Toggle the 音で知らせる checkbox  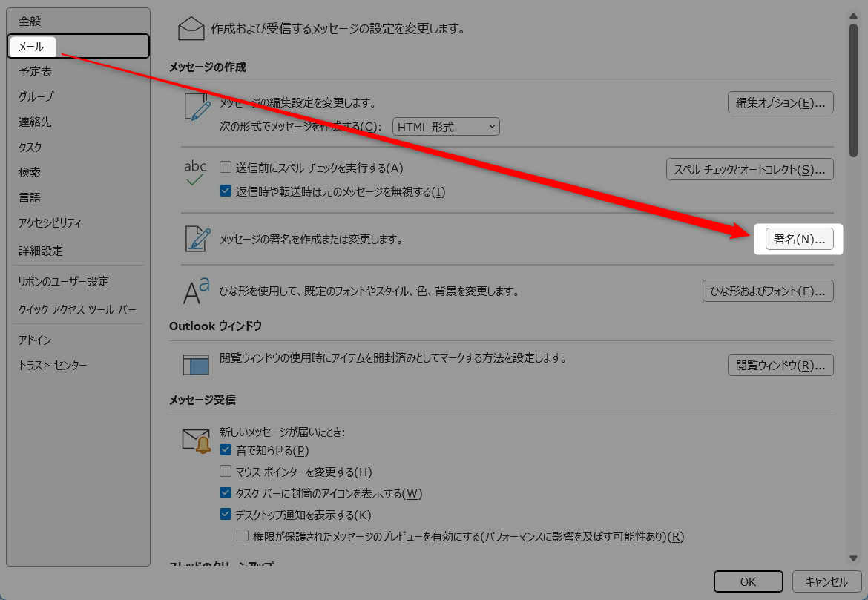click(226, 449)
